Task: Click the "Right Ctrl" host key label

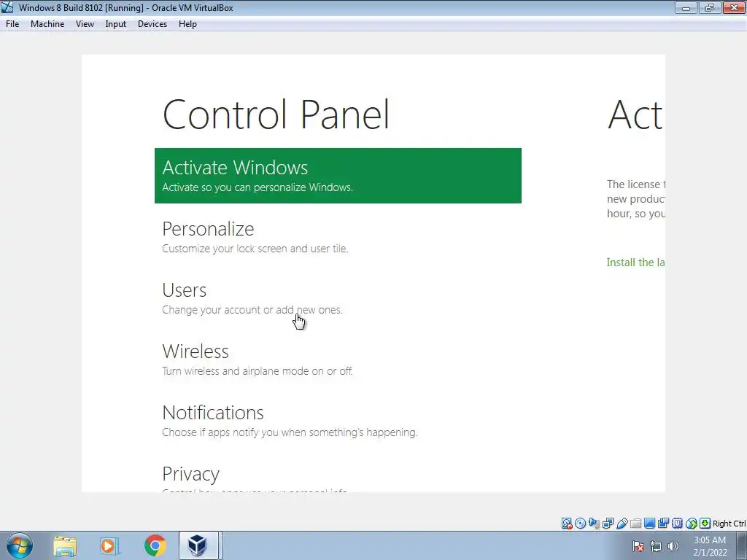Action: pos(729,524)
